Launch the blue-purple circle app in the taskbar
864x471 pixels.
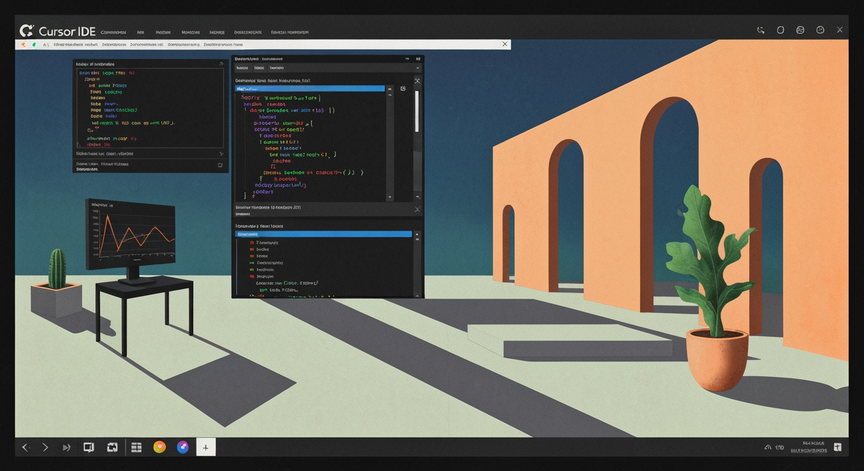(182, 447)
